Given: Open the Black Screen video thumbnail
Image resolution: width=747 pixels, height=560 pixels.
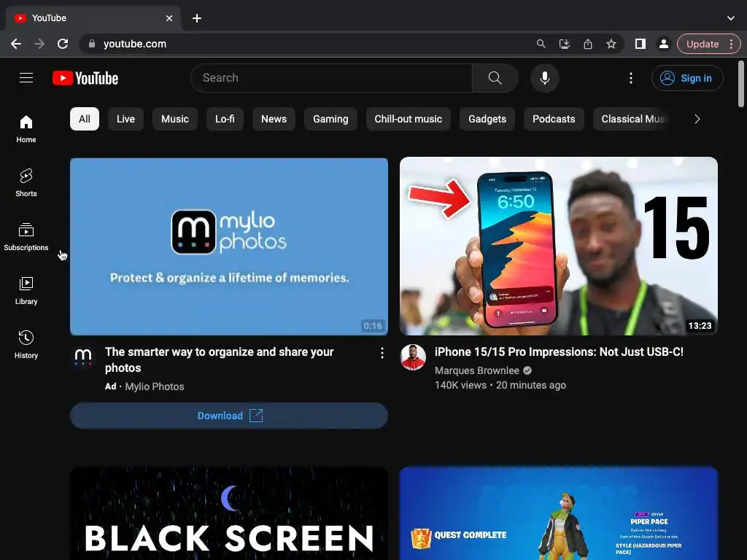Looking at the screenshot, I should coord(228,513).
